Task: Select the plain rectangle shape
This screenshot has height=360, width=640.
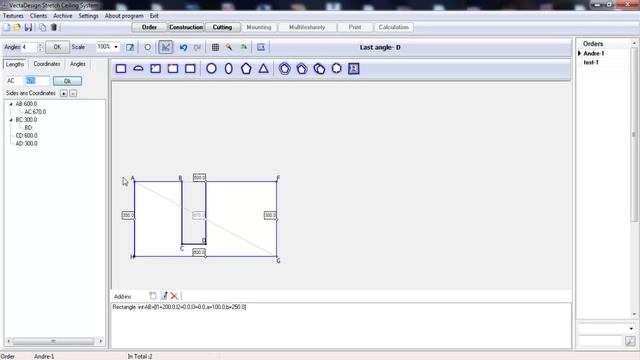Action: [121, 69]
